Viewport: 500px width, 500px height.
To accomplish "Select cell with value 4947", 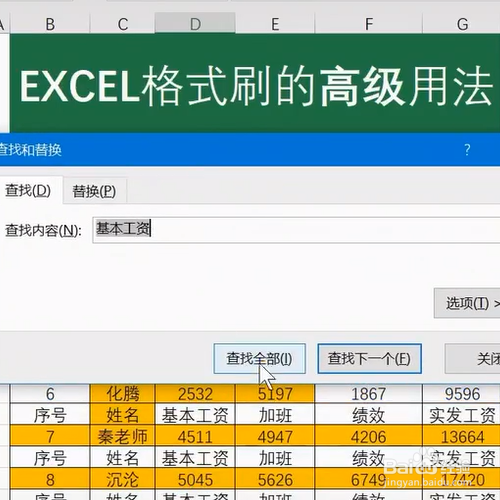I will pyautogui.click(x=275, y=436).
